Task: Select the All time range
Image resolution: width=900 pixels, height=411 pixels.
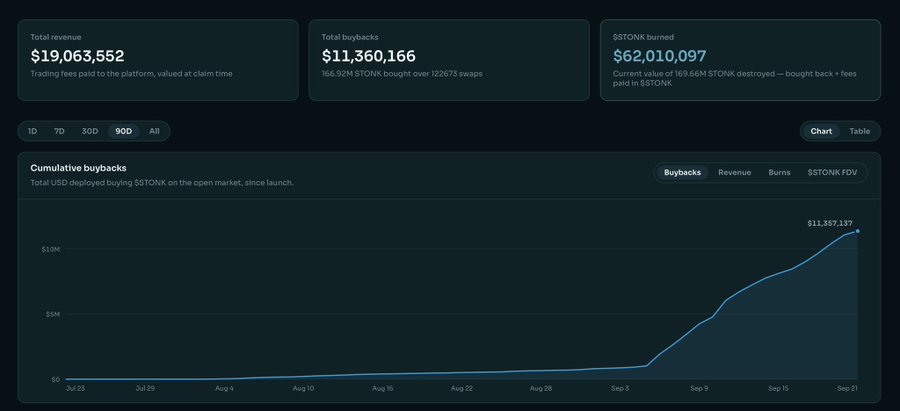Action: 154,131
